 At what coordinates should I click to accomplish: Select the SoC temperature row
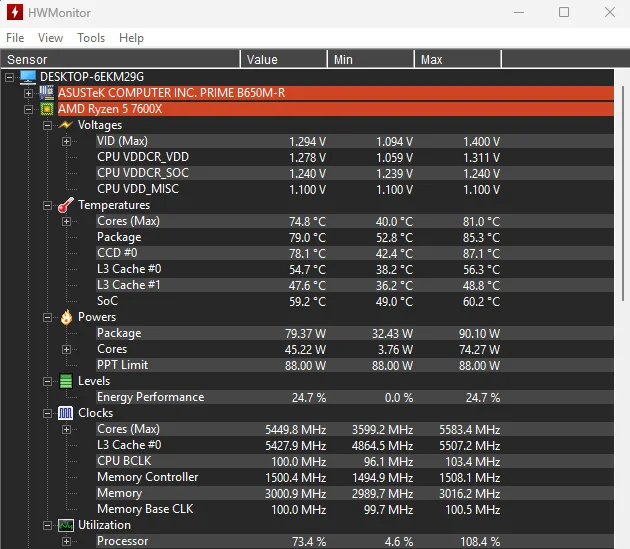pos(355,301)
